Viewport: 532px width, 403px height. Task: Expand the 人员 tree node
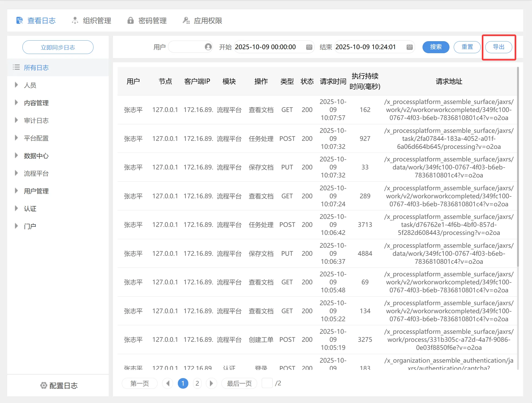click(16, 85)
